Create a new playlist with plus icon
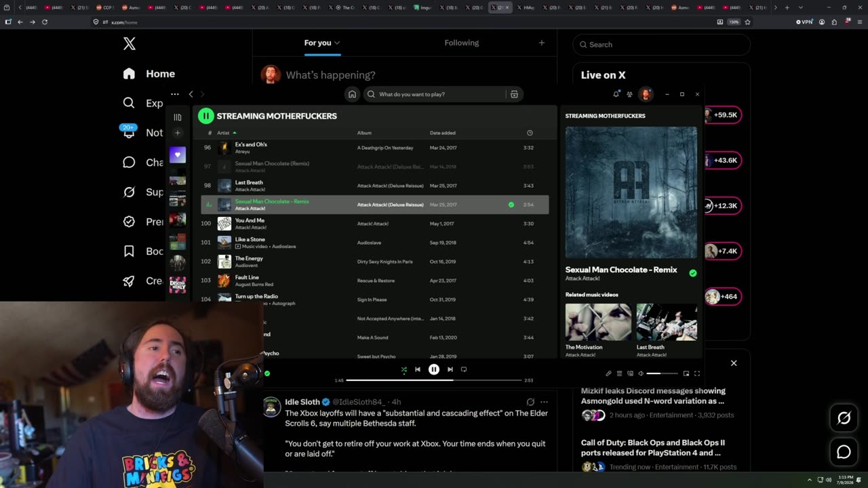The image size is (868, 488). 178,133
